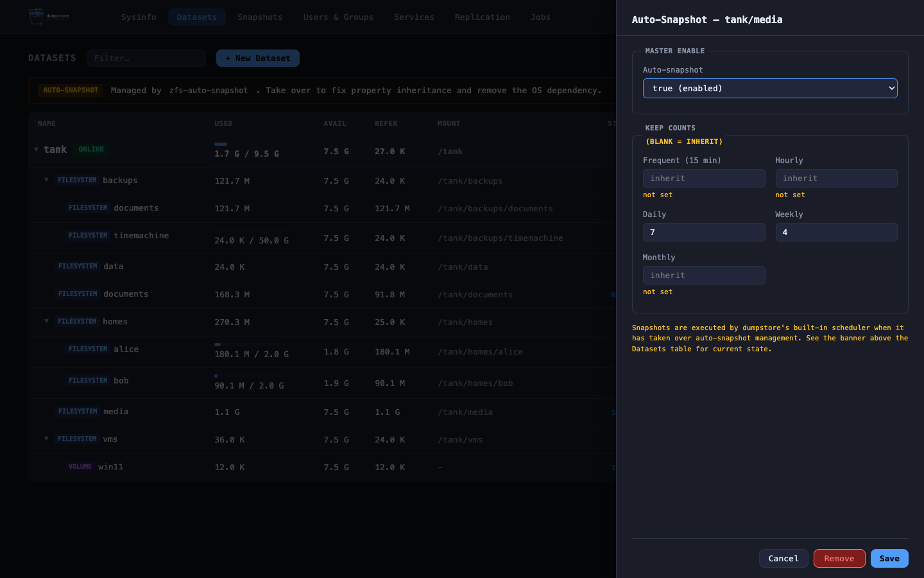The height and width of the screenshot is (578, 924).
Task: Go to the Snapshots tab
Action: 260,17
